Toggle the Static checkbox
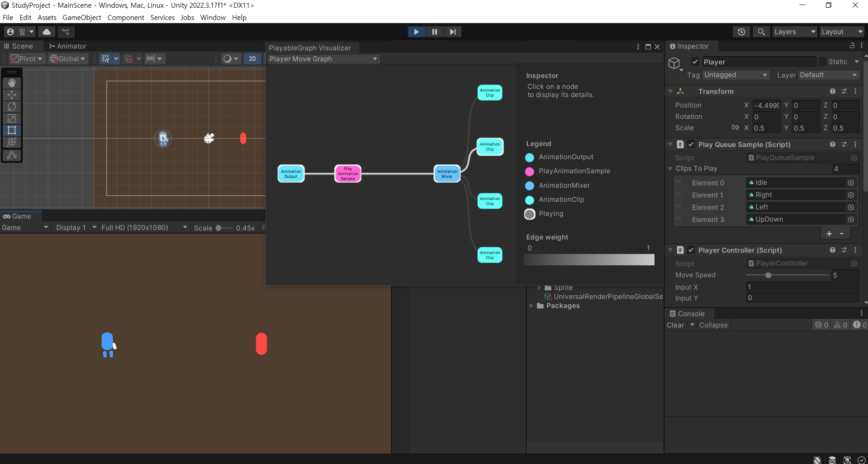The image size is (868, 464). pyautogui.click(x=822, y=62)
